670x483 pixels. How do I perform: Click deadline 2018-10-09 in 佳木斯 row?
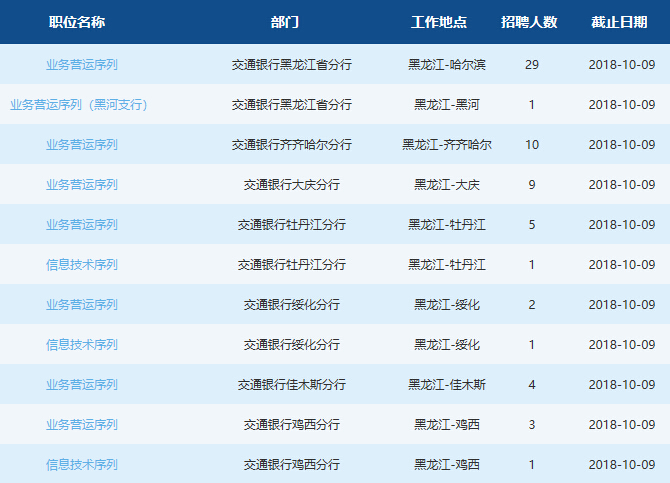622,385
